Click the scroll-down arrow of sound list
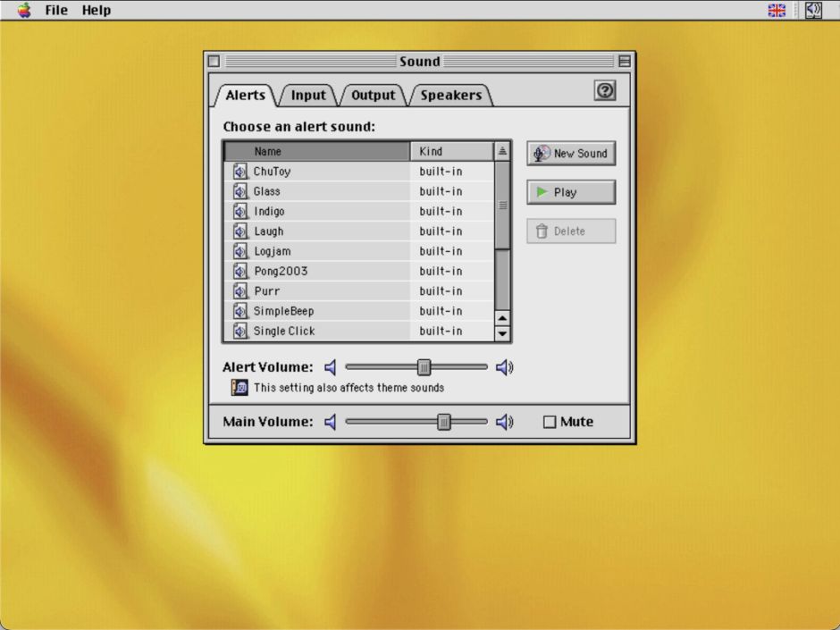This screenshot has width=840, height=630. [x=502, y=333]
